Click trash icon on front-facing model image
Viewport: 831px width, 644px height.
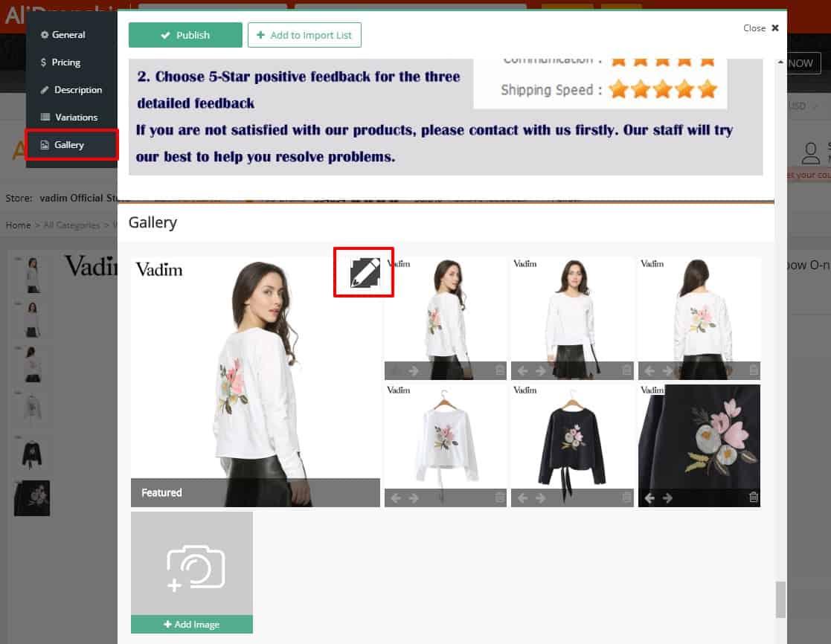point(626,370)
